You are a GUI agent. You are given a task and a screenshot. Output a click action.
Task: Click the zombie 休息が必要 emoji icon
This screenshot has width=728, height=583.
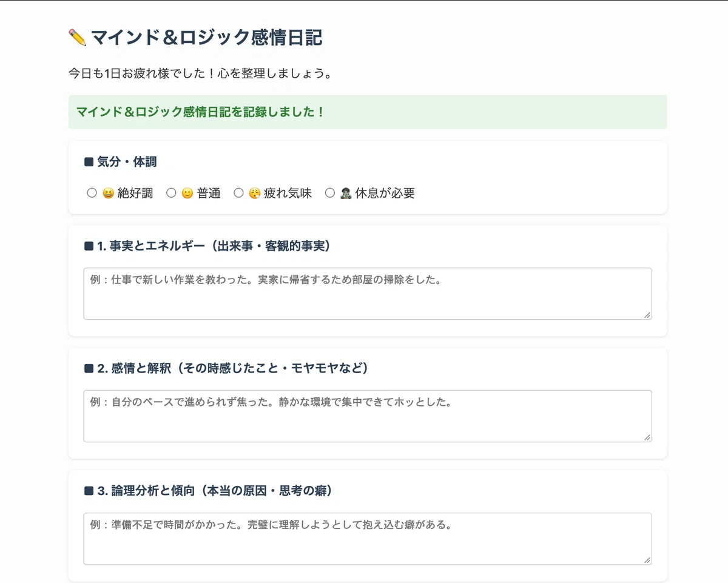tap(346, 194)
